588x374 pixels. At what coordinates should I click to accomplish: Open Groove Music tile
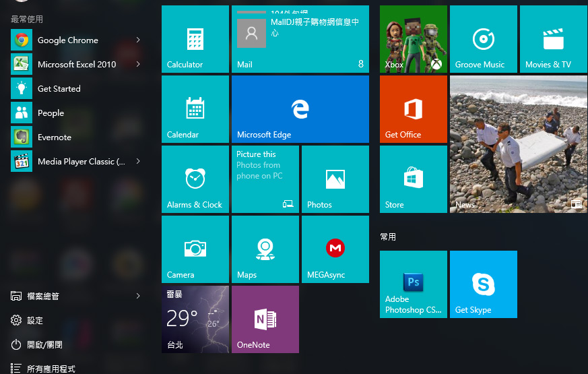tap(484, 39)
